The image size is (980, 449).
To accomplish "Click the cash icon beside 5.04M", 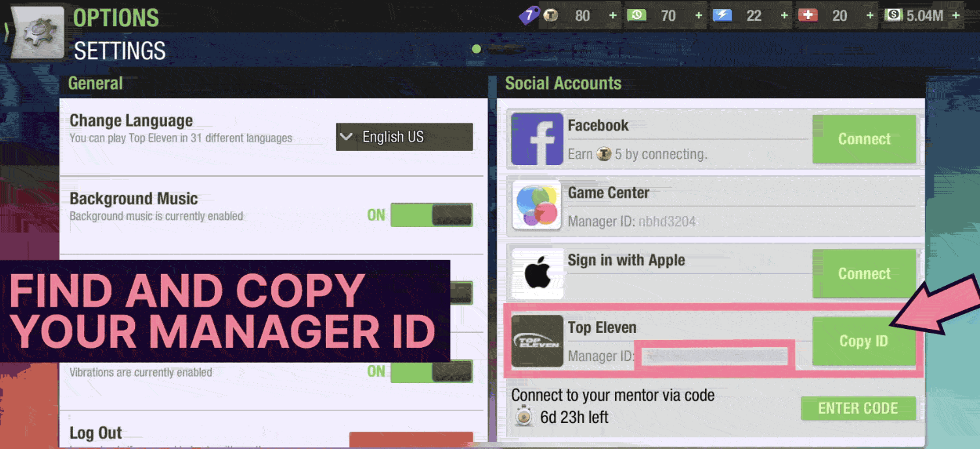I will coord(894,15).
